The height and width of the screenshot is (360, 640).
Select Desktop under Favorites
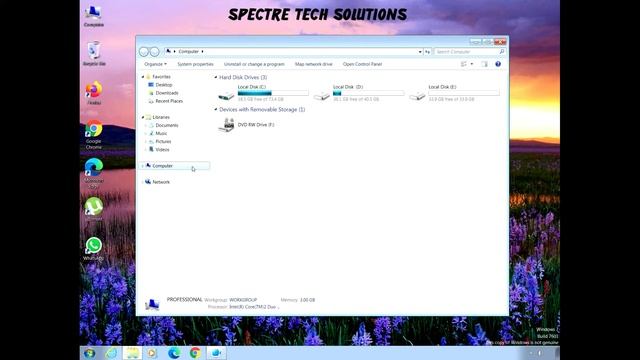[x=164, y=85]
